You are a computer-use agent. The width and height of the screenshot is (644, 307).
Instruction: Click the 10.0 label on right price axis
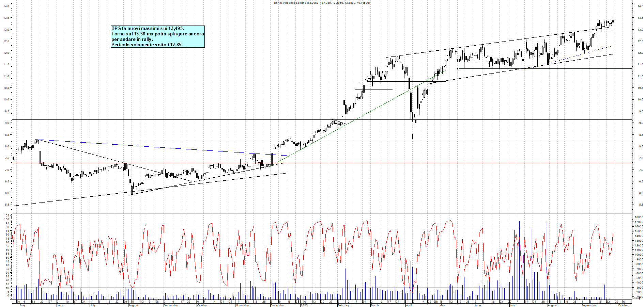coord(640,100)
